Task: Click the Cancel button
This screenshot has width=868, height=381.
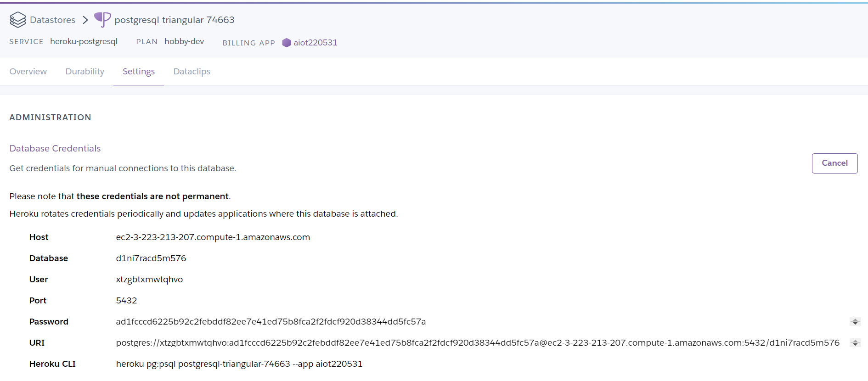Action: point(834,163)
